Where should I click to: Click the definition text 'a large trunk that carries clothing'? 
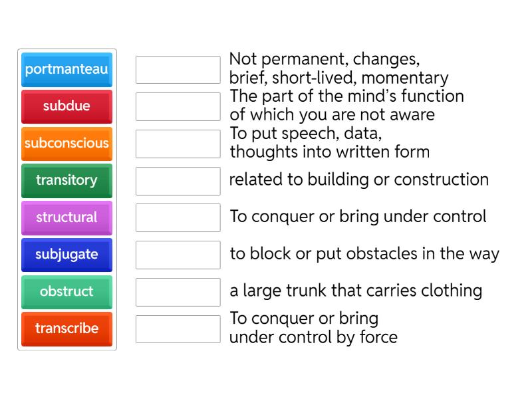tap(356, 291)
